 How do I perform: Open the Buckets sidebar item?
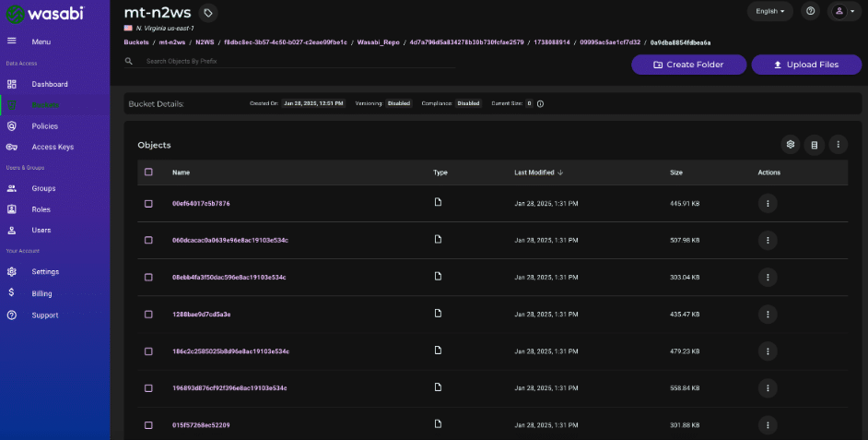[x=45, y=105]
